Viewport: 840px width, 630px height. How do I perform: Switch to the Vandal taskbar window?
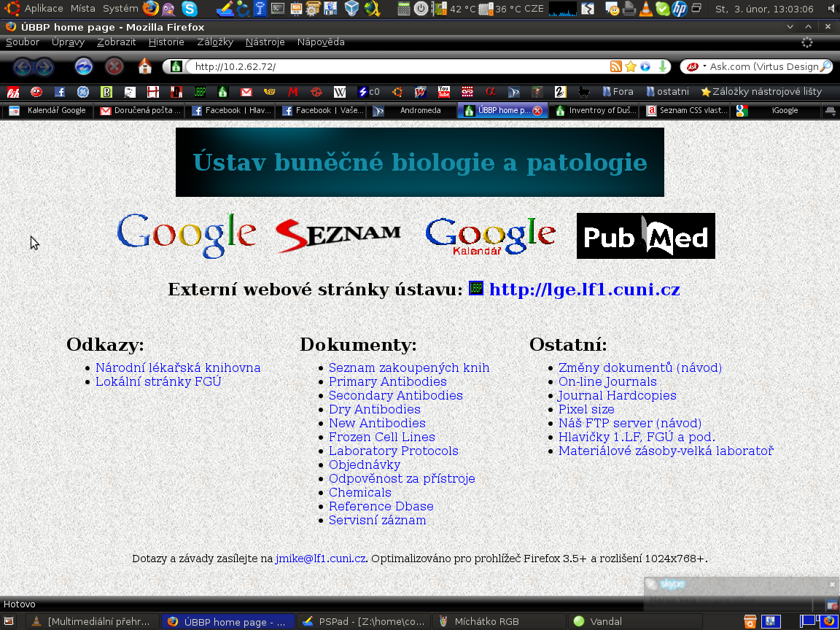(x=634, y=622)
